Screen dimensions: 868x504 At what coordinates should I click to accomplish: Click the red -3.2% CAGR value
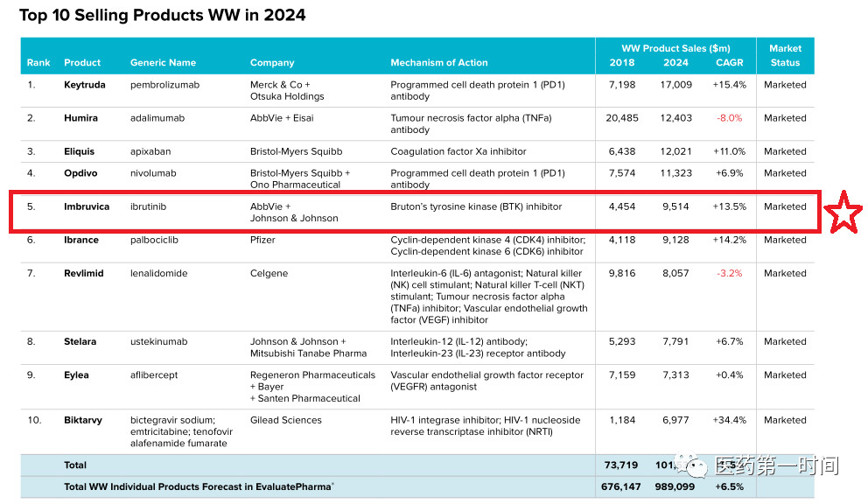[729, 273]
